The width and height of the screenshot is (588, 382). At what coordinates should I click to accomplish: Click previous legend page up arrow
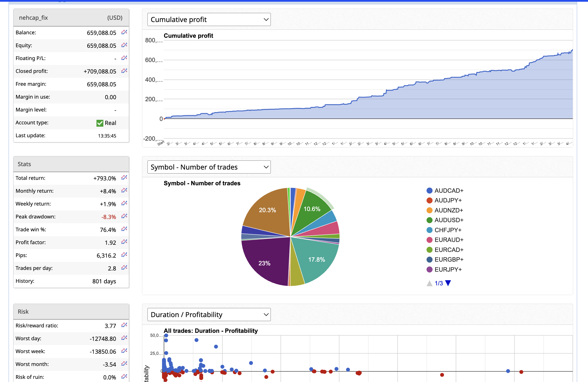429,283
